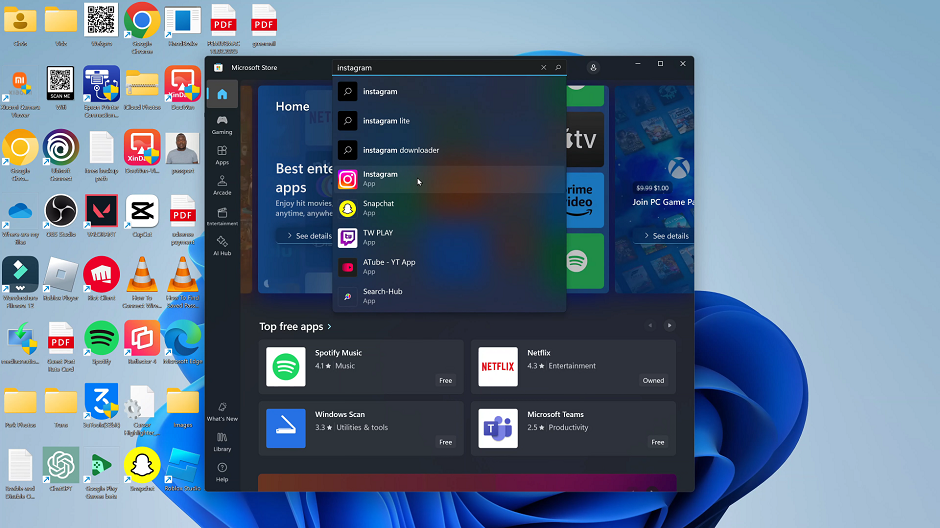Select Spotify desktop shortcut
The height and width of the screenshot is (528, 940).
point(101,343)
